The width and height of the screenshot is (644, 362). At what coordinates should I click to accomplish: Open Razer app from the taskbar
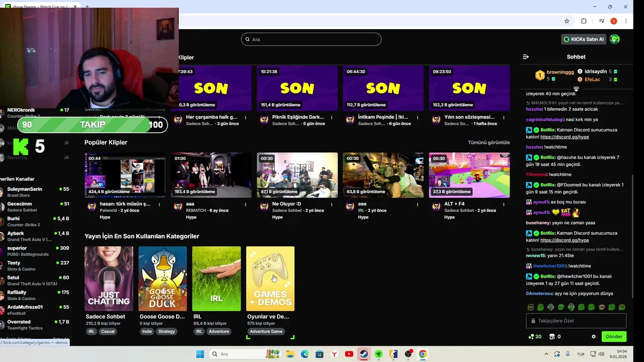(378, 354)
